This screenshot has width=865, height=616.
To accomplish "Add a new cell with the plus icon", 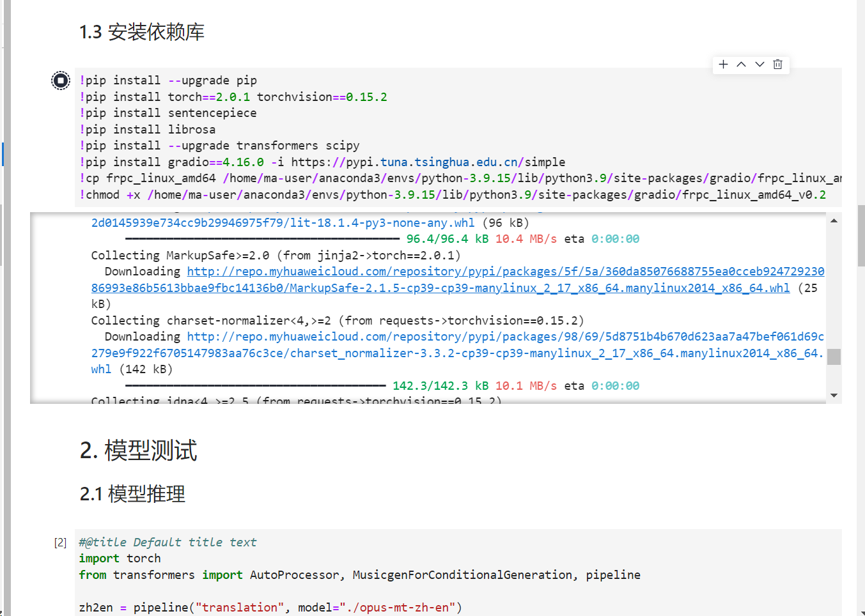I will coord(723,65).
